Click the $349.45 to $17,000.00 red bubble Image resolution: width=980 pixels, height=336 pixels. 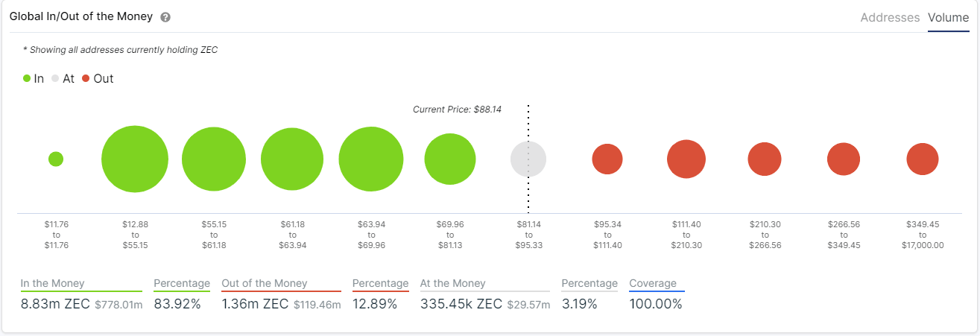point(923,159)
